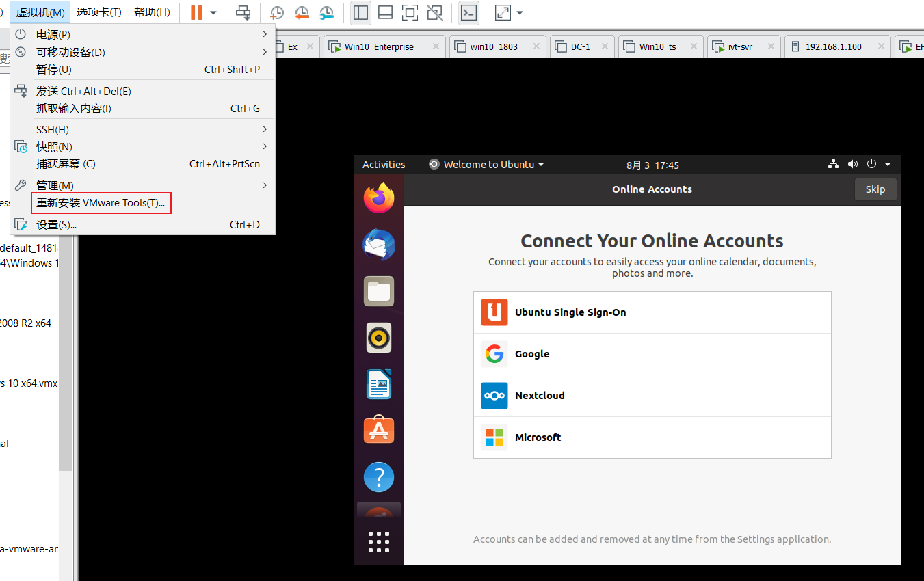Viewport: 924px width, 581px height.
Task: Open the suspend button's dropdown arrow
Action: click(213, 12)
